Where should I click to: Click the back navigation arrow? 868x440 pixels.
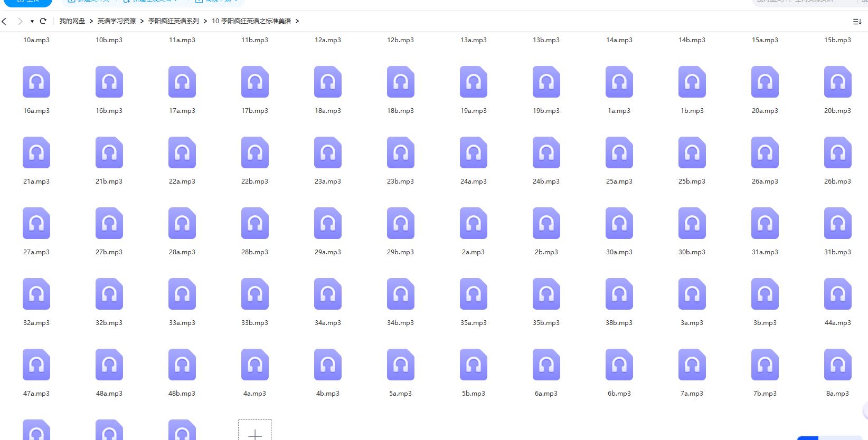click(x=5, y=21)
